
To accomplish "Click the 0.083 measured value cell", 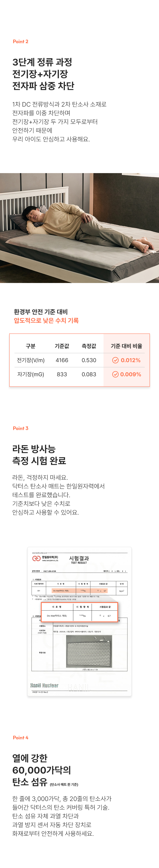I will point(89,374).
